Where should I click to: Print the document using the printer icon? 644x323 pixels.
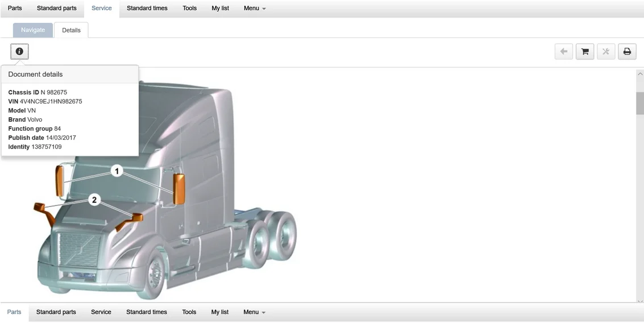tap(627, 52)
